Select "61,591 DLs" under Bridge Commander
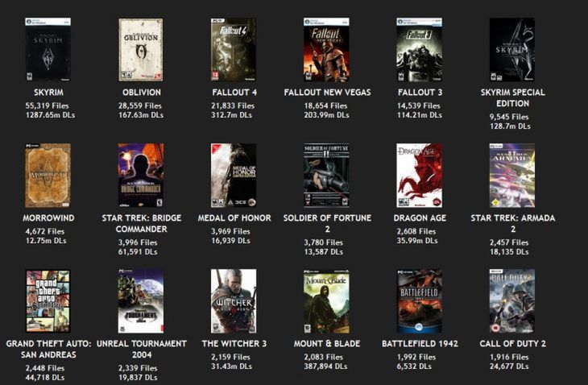This screenshot has width=588, height=385. tap(138, 252)
